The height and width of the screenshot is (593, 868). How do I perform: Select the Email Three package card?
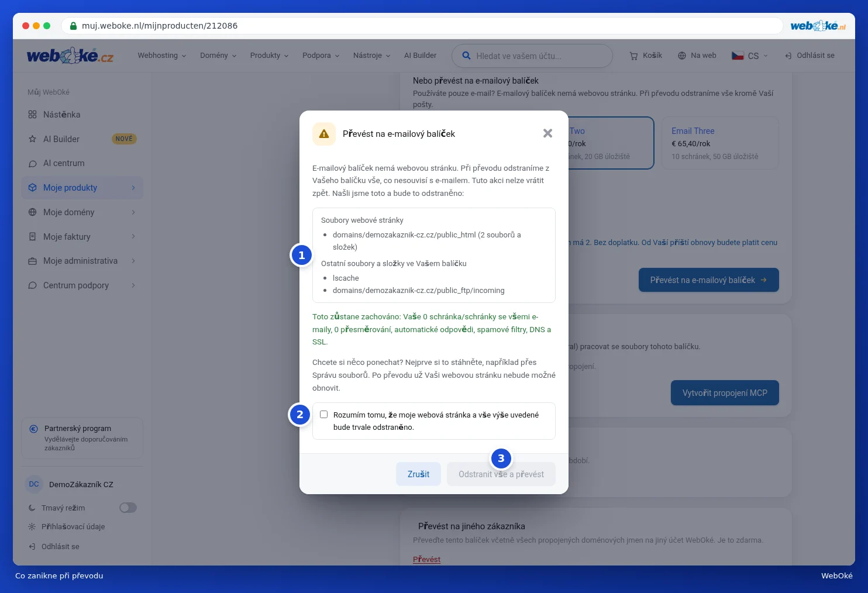720,143
